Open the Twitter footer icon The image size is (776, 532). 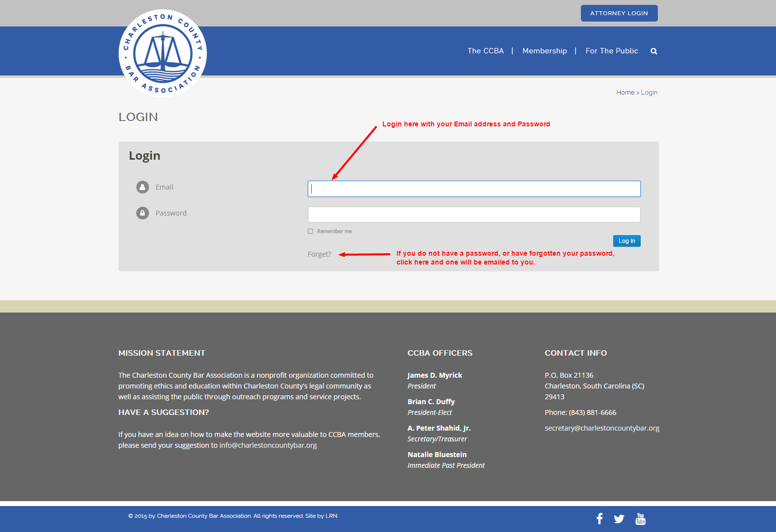click(619, 519)
